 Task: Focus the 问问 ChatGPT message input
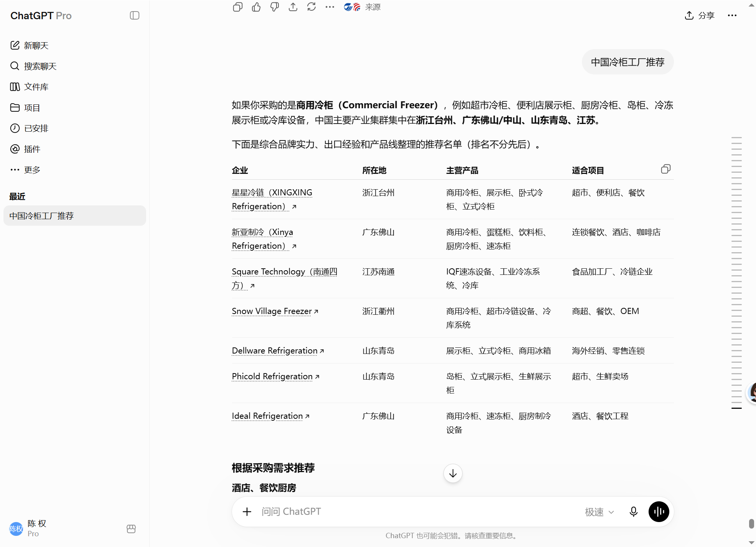[418, 512]
